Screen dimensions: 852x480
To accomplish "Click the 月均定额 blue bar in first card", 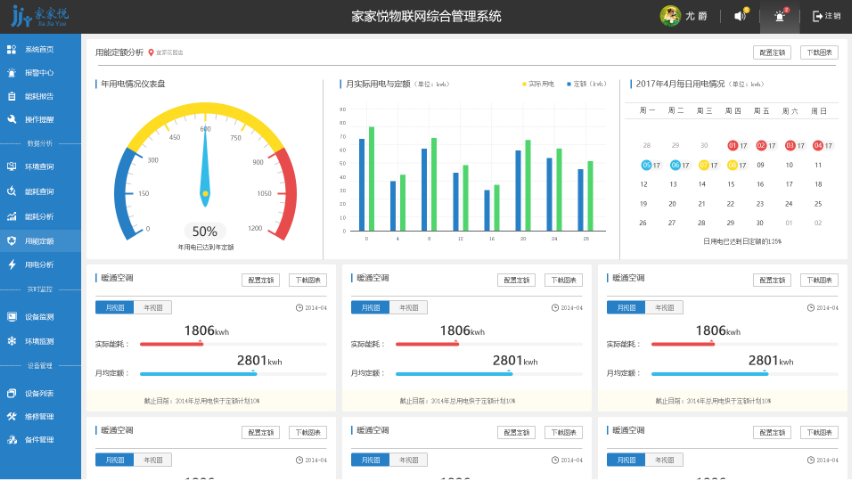I will pyautogui.click(x=198, y=373).
